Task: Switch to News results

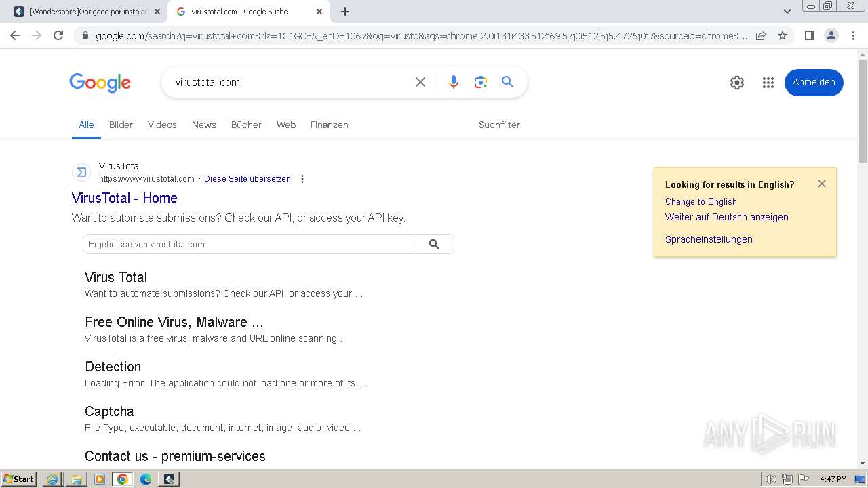Action: coord(203,125)
